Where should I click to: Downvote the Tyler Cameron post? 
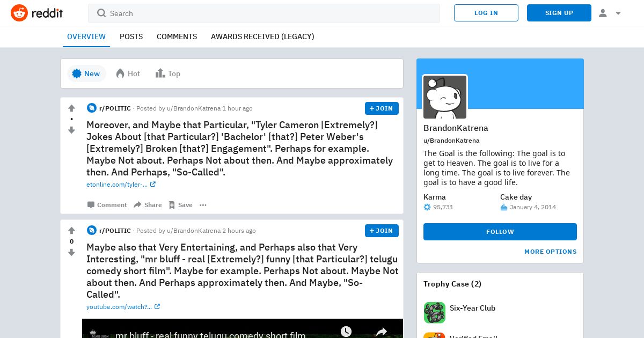click(71, 130)
